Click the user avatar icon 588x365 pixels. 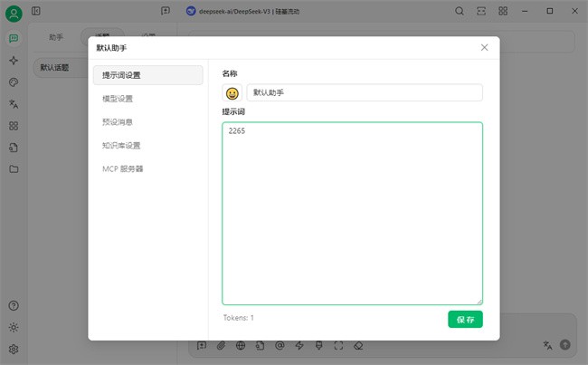click(x=14, y=14)
